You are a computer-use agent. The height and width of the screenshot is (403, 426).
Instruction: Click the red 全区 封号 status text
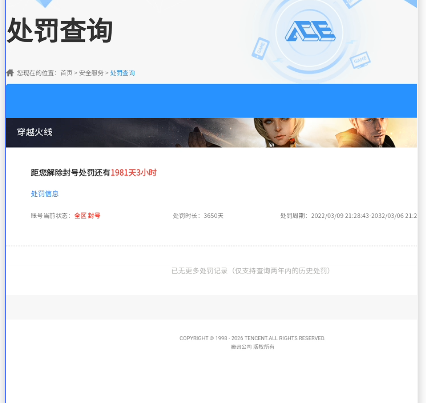(x=87, y=216)
